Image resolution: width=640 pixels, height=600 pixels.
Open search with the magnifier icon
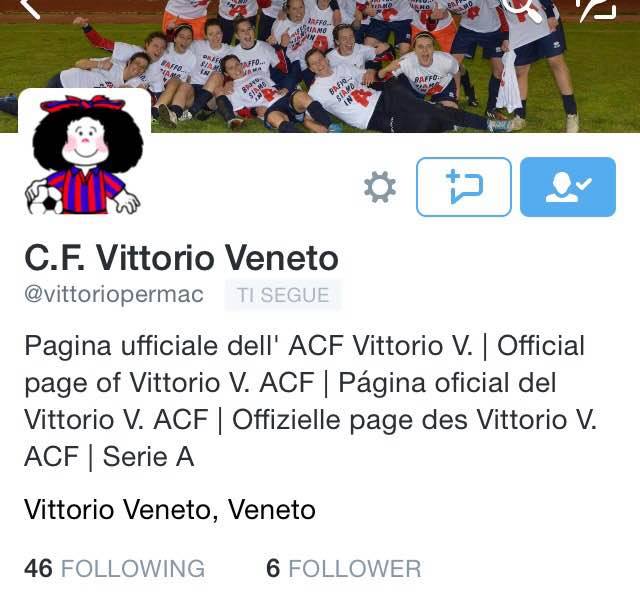pos(522,9)
